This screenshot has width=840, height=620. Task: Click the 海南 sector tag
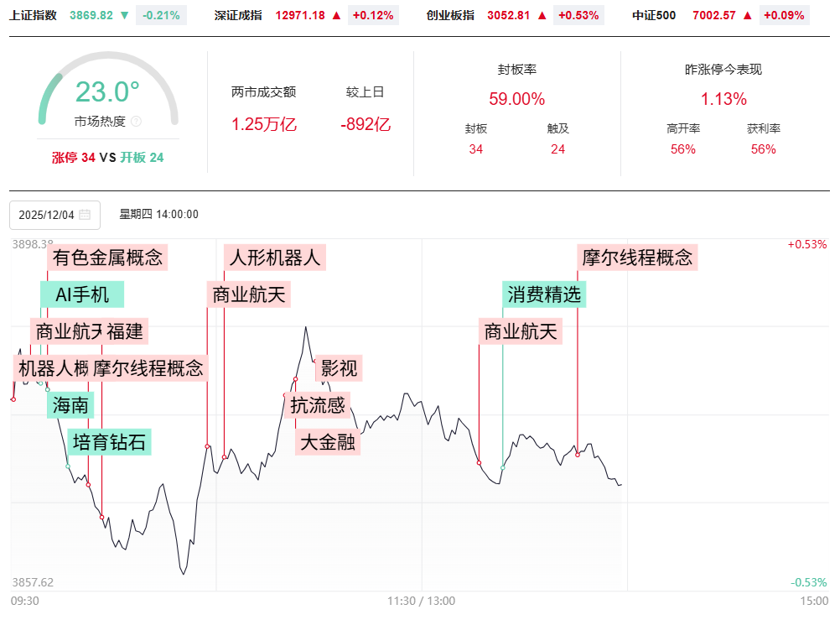tap(70, 406)
